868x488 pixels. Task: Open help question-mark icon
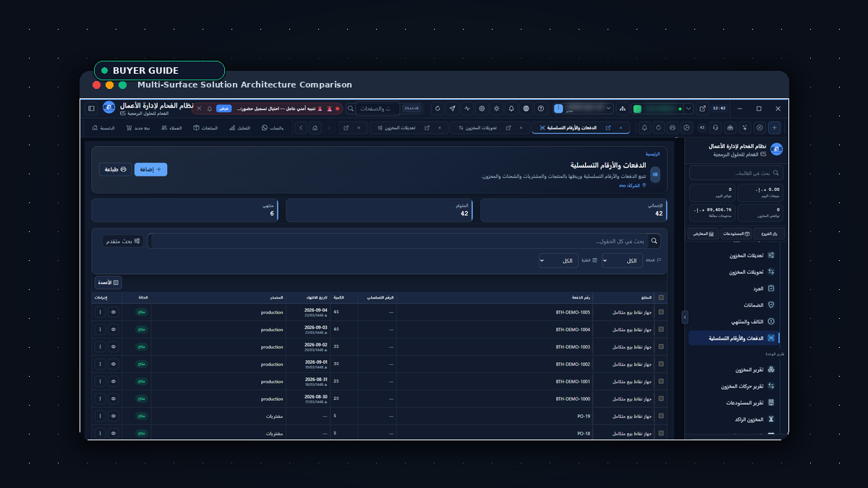point(541,108)
